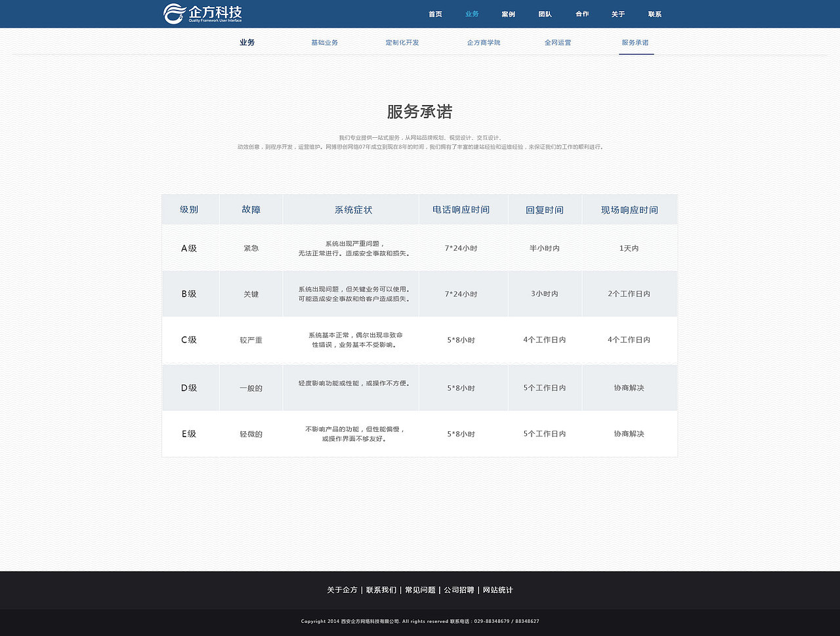The height and width of the screenshot is (636, 840).
Task: Open 联系我们 footer link
Action: (x=381, y=590)
